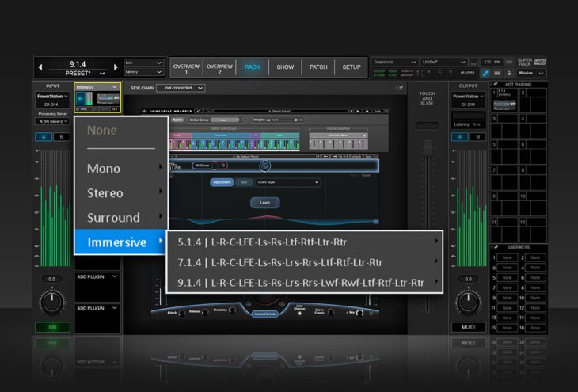Go to the previous rack with left arrow
The image size is (578, 392).
(x=40, y=67)
